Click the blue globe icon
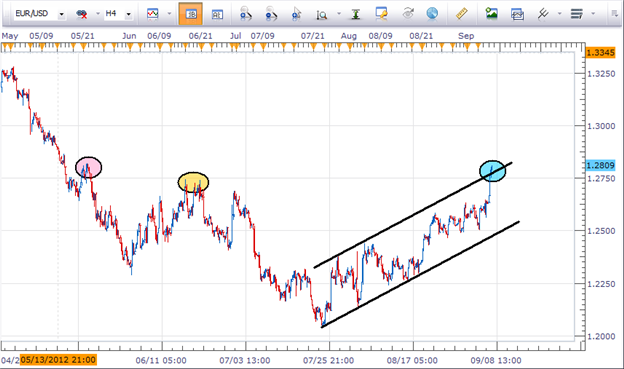 point(432,14)
